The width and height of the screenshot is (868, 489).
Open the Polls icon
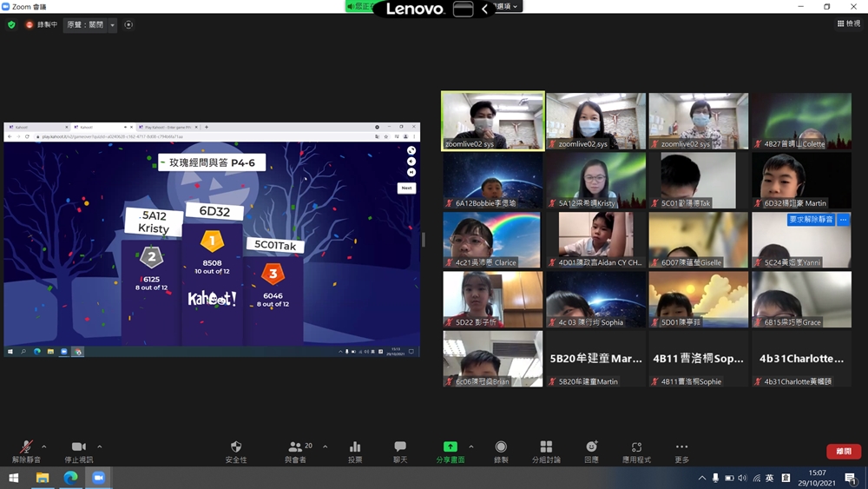click(355, 452)
